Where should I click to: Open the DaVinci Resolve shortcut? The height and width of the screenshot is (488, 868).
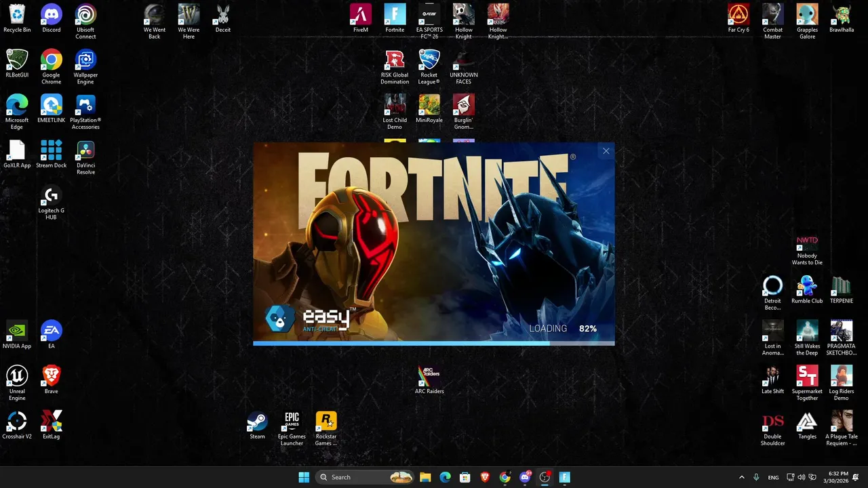[85, 157]
